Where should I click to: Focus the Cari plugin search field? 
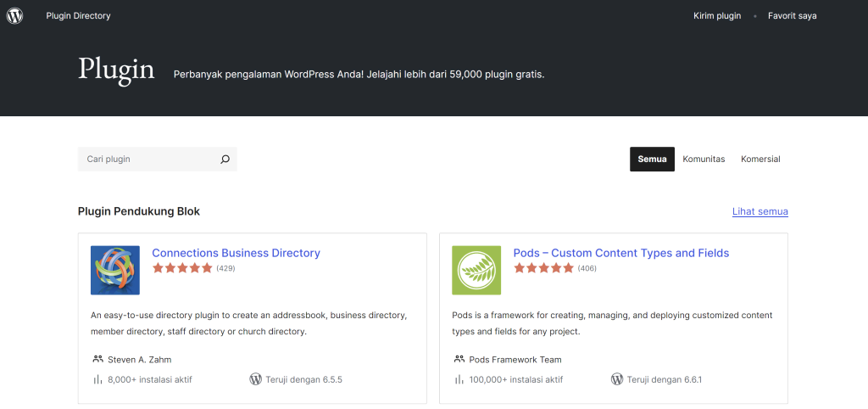click(x=148, y=160)
